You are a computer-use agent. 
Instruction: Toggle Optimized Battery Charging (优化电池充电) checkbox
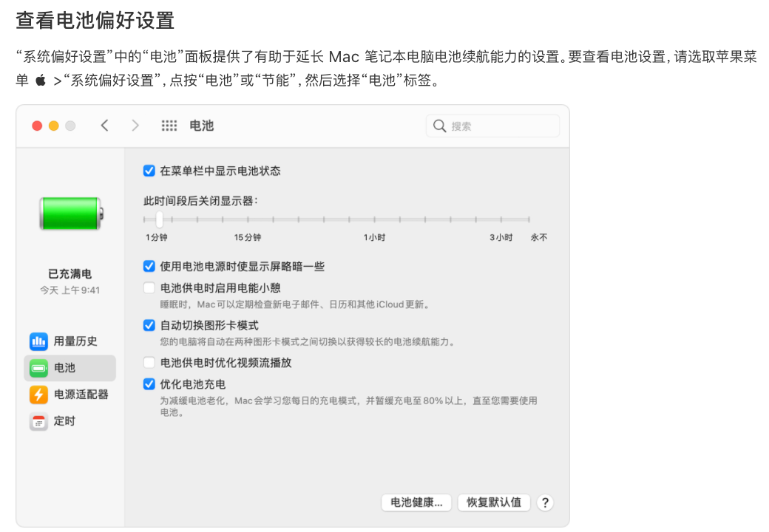click(149, 384)
